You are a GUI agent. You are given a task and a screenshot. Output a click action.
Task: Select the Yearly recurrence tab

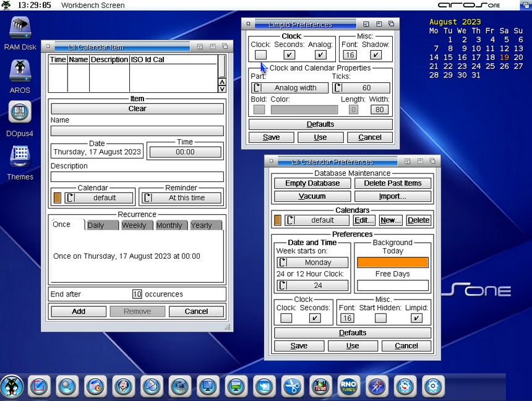[x=205, y=225]
